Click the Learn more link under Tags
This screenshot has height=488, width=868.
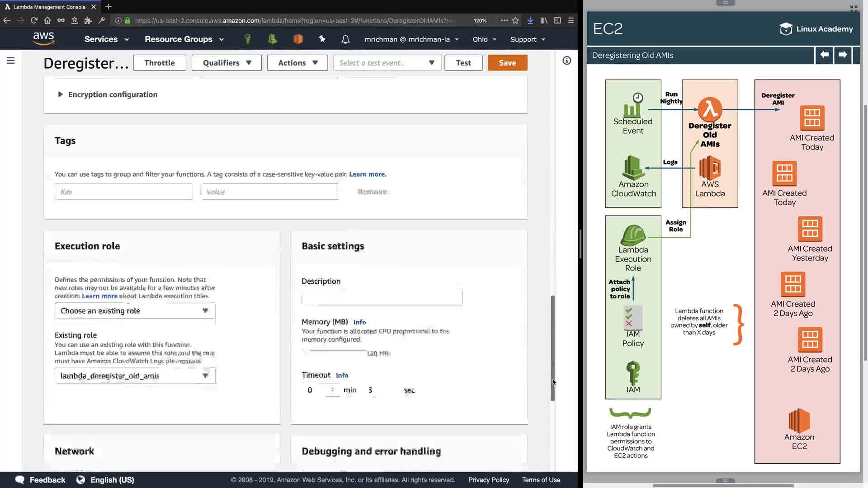(367, 174)
